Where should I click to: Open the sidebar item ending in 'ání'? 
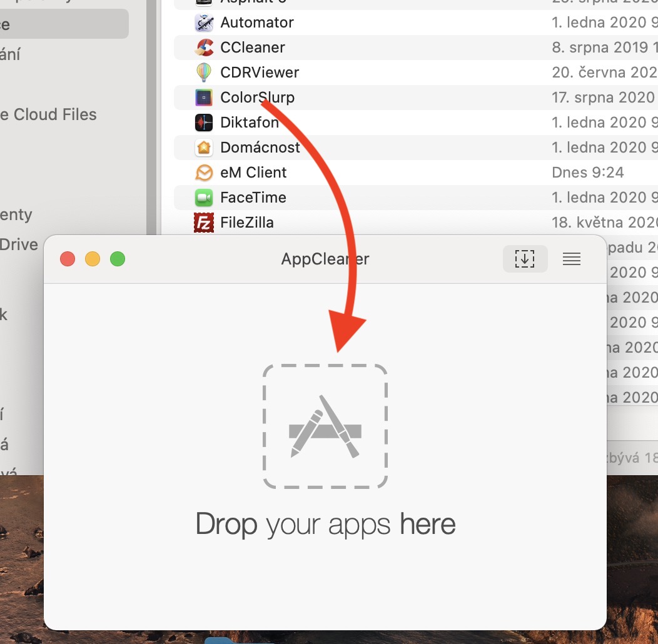point(11,54)
